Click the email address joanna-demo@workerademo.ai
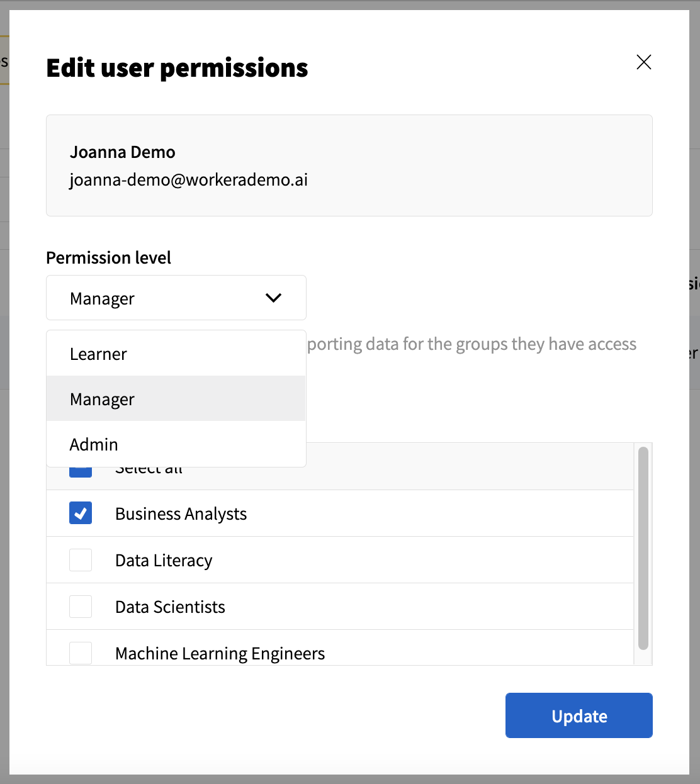Screen dimensions: 700x784 pyautogui.click(x=188, y=180)
